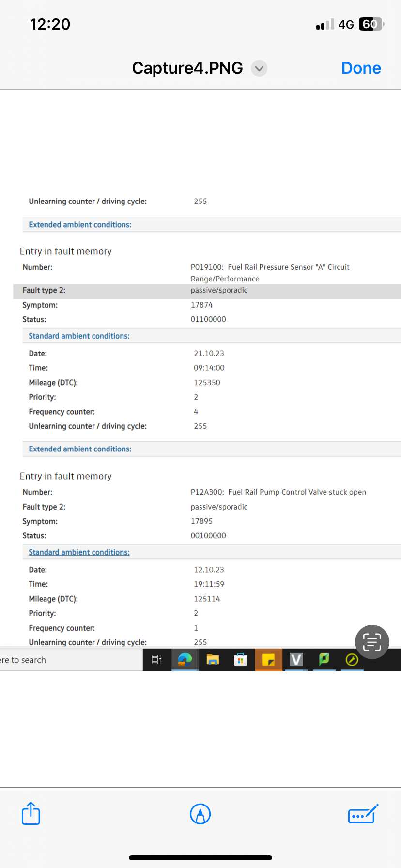Tap Done to close the preview

click(361, 68)
